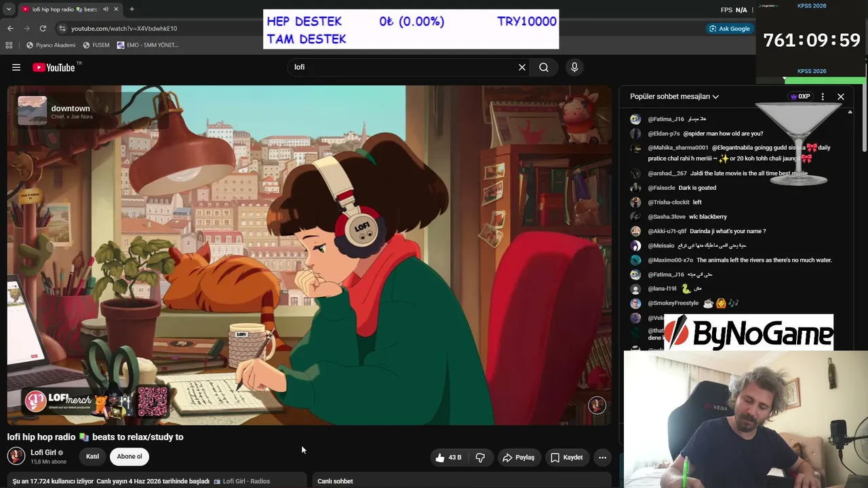This screenshot has width=868, height=488.
Task: Click the QR code in the video
Action: click(x=152, y=401)
